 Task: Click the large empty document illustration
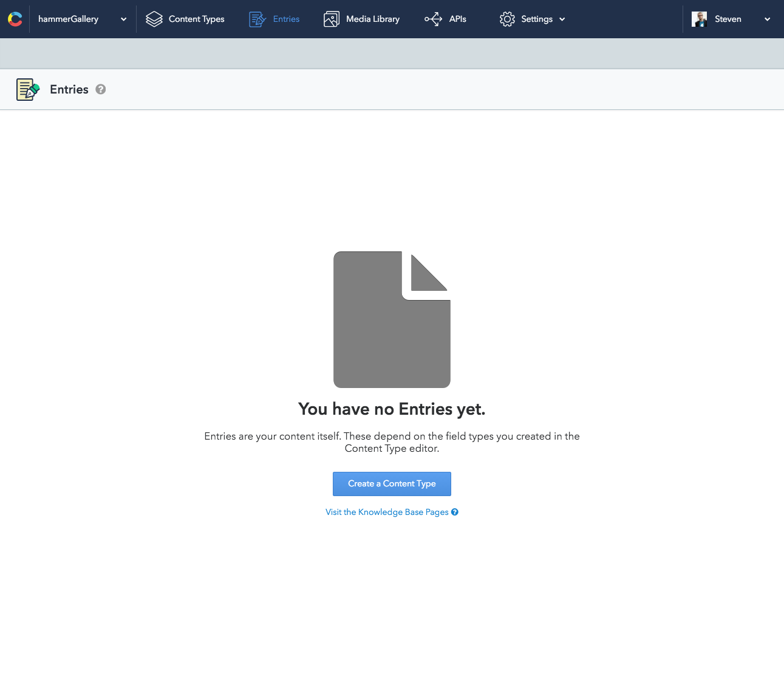click(392, 319)
